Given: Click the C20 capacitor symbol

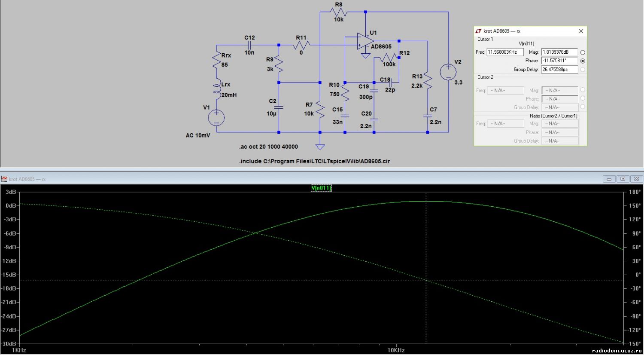Looking at the screenshot, I should [374, 120].
